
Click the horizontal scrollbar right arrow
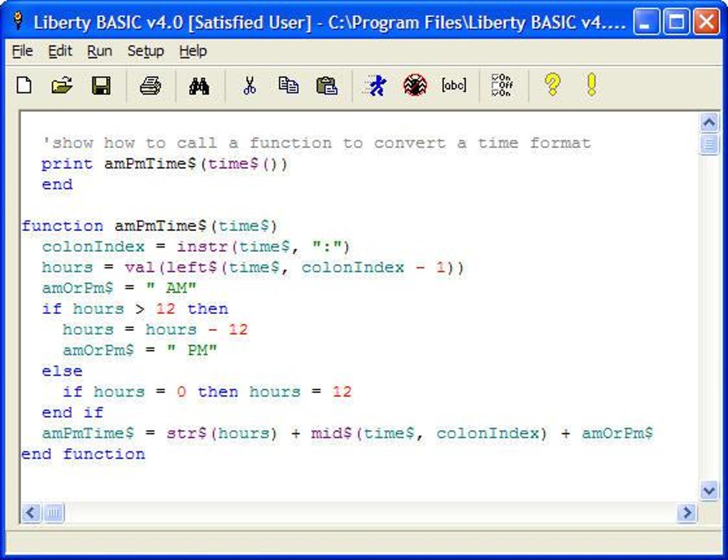point(687,513)
